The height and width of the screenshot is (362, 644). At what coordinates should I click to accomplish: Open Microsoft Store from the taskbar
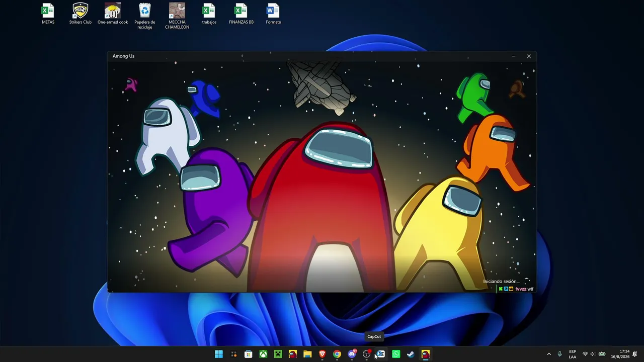(x=249, y=354)
